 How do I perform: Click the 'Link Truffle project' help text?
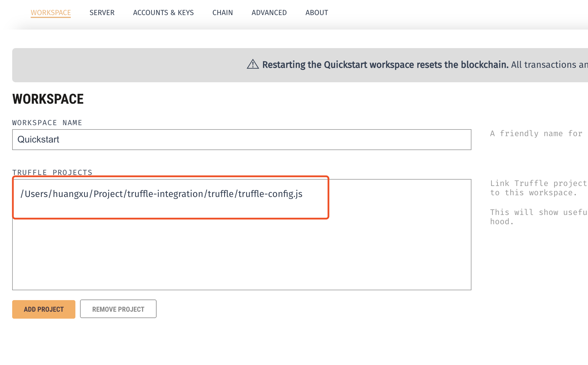[538, 188]
